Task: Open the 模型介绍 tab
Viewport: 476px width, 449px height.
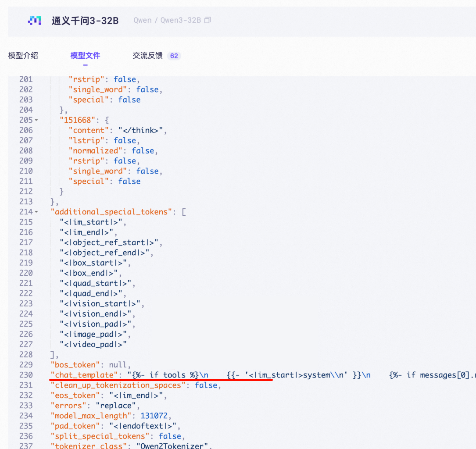Action: (23, 56)
